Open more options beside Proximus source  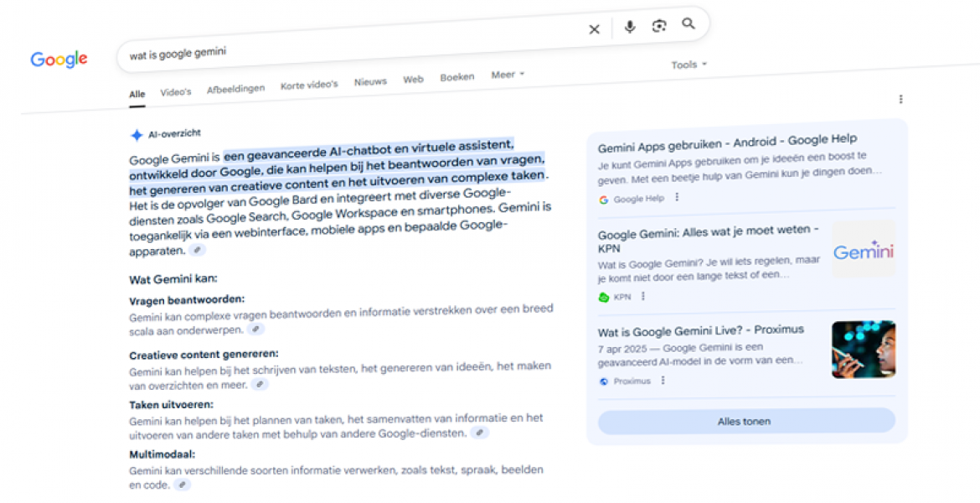tap(663, 380)
